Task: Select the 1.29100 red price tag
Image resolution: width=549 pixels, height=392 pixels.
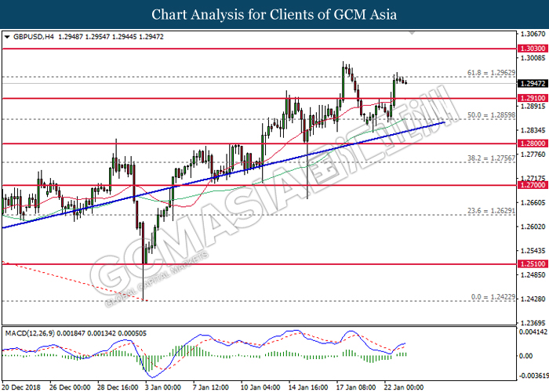Action: pyautogui.click(x=532, y=98)
